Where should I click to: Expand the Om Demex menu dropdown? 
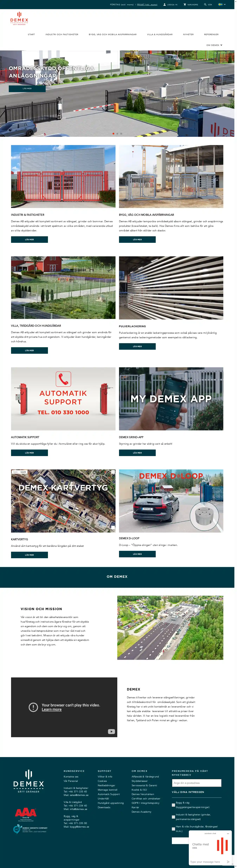coord(215,45)
